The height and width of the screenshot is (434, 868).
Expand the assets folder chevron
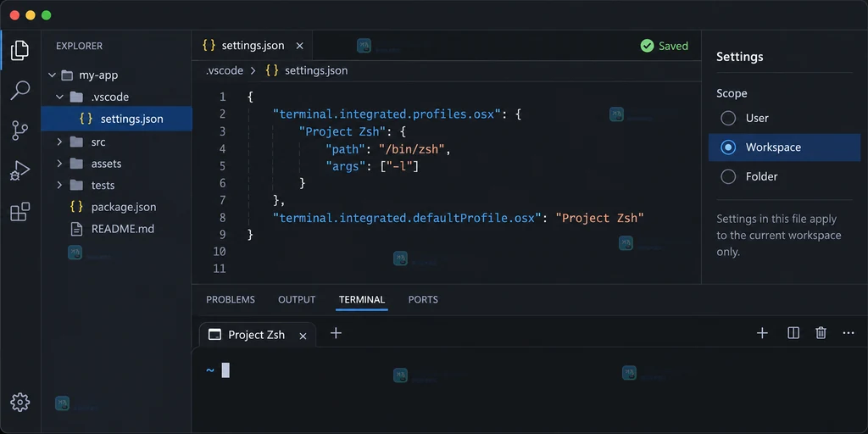[60, 164]
